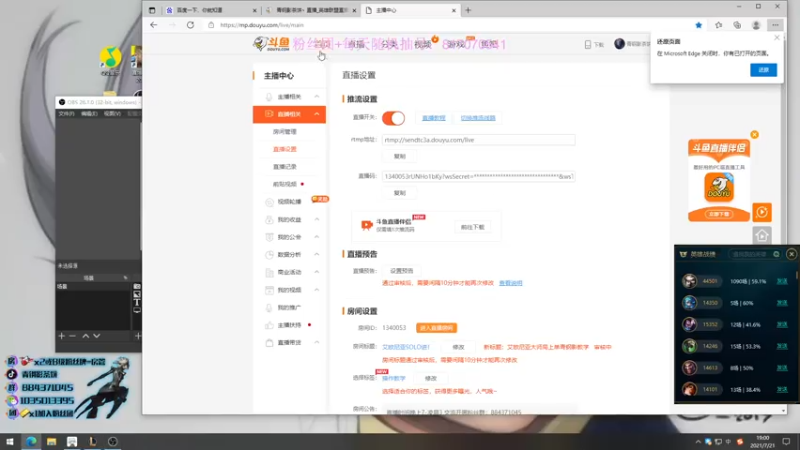Image resolution: width=800 pixels, height=450 pixels.
Task: Select 直播设置 in the sidebar
Action: (x=285, y=149)
